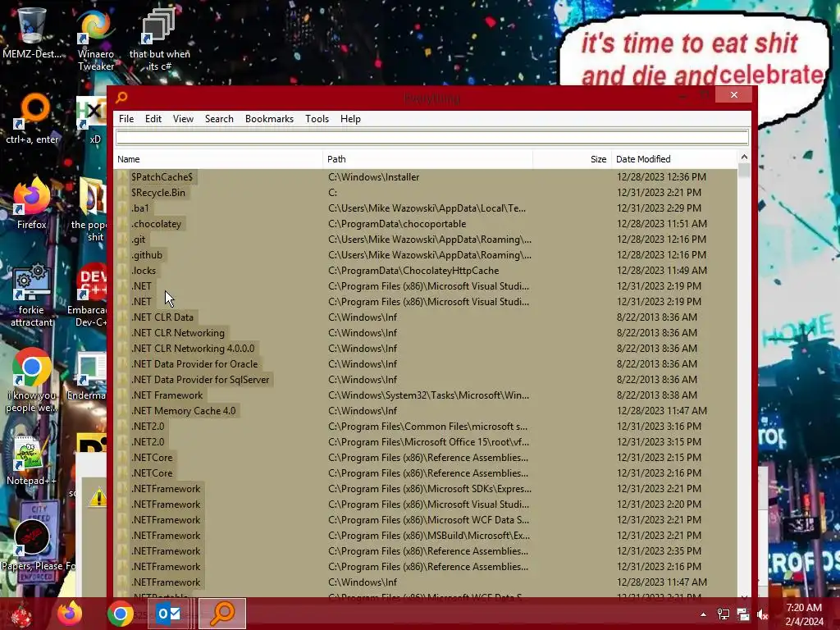Select the .NET CLR Data row
Screen dimensions: 840x630
pos(426,317)
